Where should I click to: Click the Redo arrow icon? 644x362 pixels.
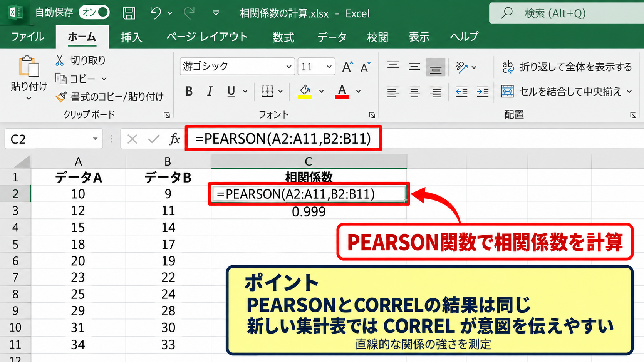tap(189, 13)
